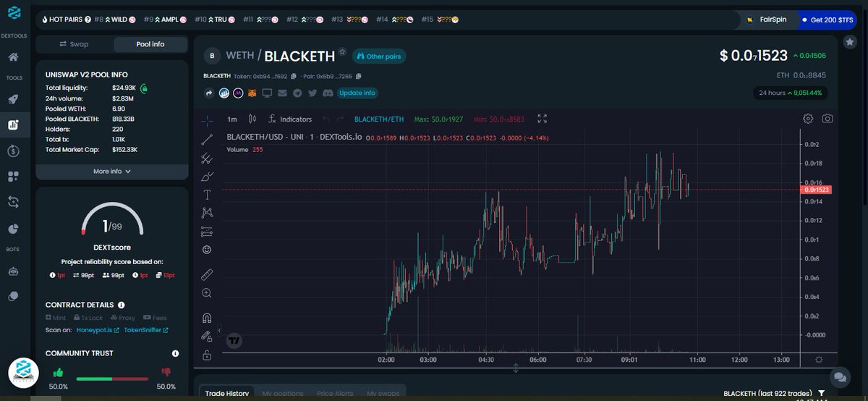This screenshot has height=401, width=868.
Task: Open hot pair #8 WILD
Action: tap(116, 20)
